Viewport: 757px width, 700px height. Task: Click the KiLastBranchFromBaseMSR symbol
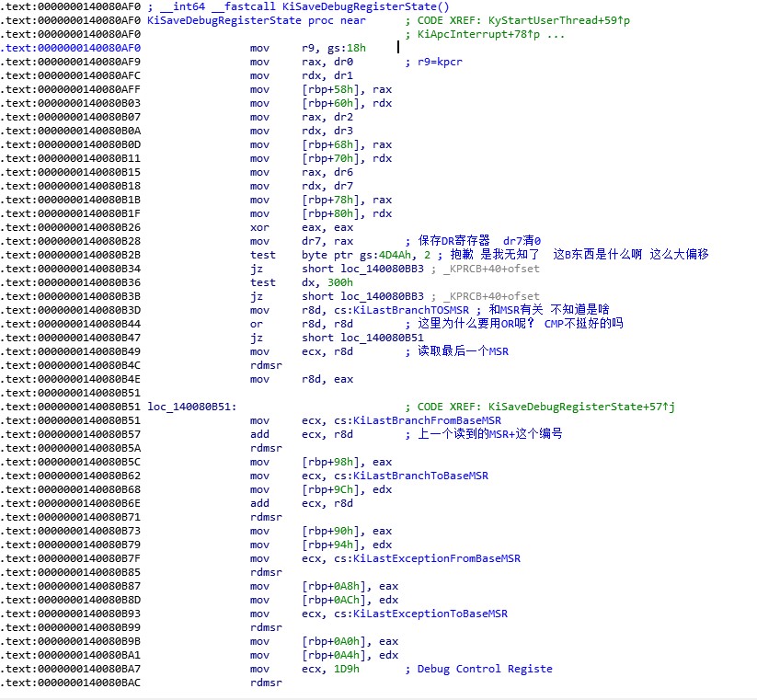(x=427, y=420)
